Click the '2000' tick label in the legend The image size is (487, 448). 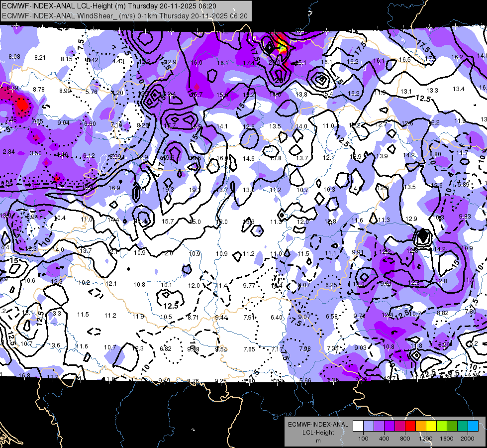pyautogui.click(x=468, y=439)
